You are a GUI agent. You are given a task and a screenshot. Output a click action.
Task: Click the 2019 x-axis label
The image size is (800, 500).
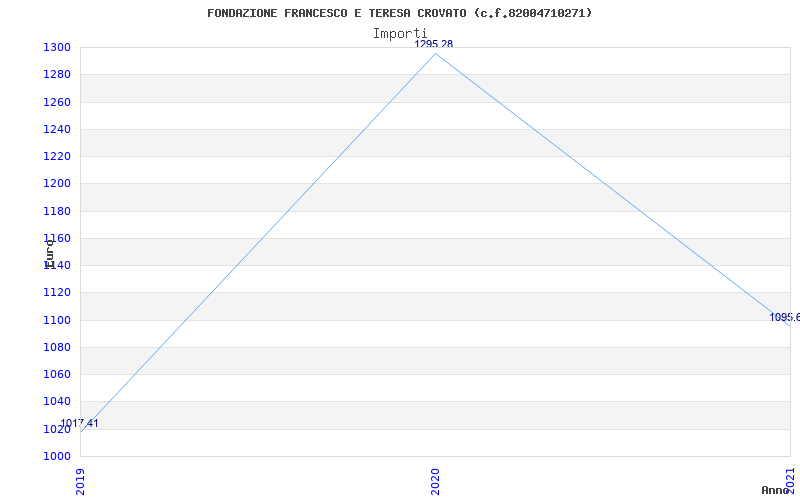80,481
